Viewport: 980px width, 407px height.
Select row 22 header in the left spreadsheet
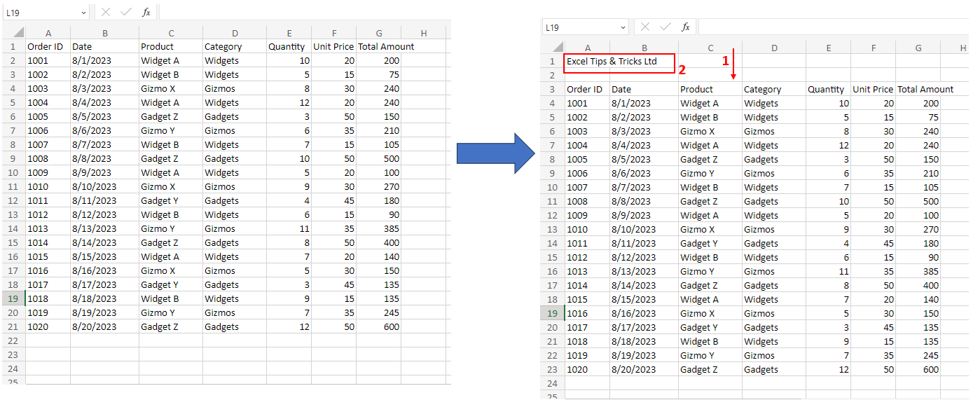click(13, 340)
